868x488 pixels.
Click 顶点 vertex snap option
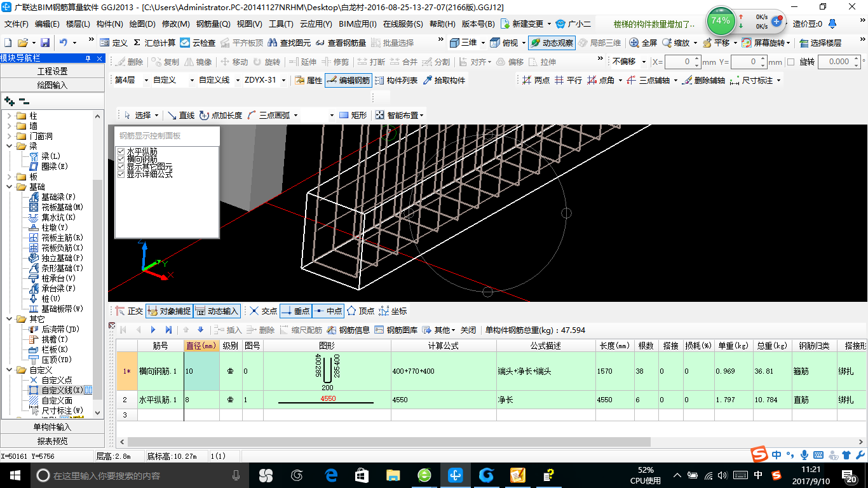[360, 311]
